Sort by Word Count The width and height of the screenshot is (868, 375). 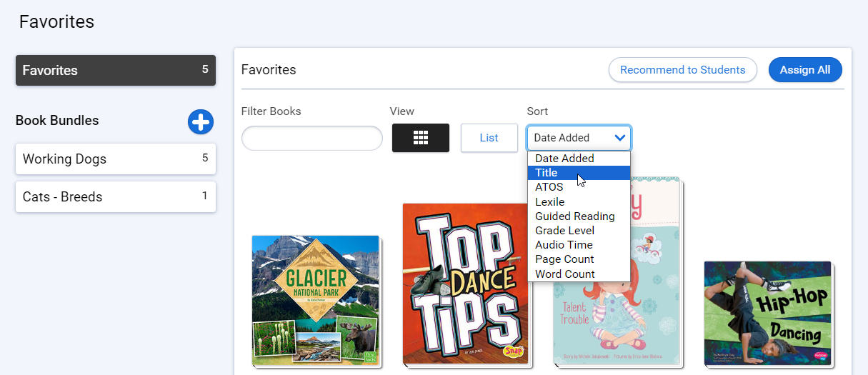[579, 274]
